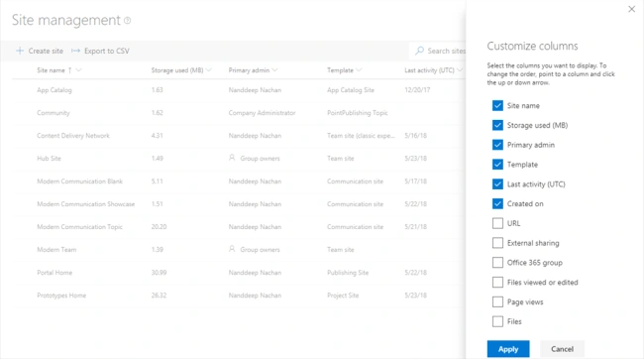The width and height of the screenshot is (644, 359).
Task: Click the 4.31 storage value
Action: [157, 136]
